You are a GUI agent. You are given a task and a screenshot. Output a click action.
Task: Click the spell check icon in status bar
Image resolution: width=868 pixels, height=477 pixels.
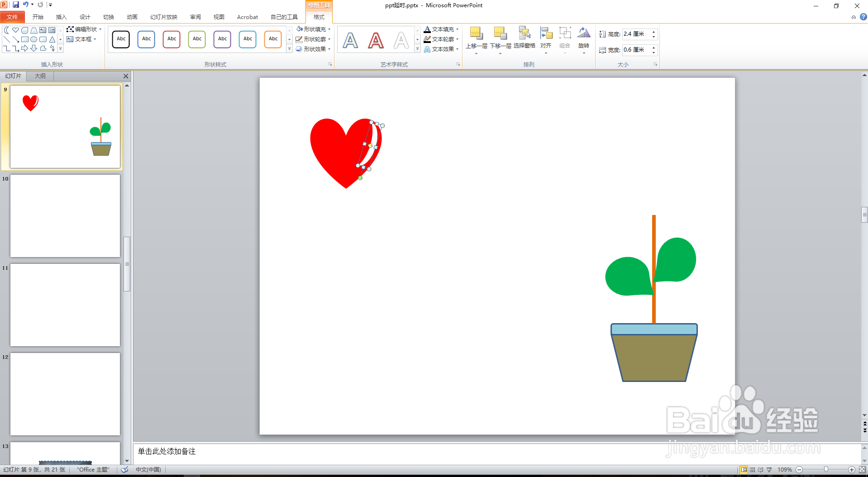(124, 470)
